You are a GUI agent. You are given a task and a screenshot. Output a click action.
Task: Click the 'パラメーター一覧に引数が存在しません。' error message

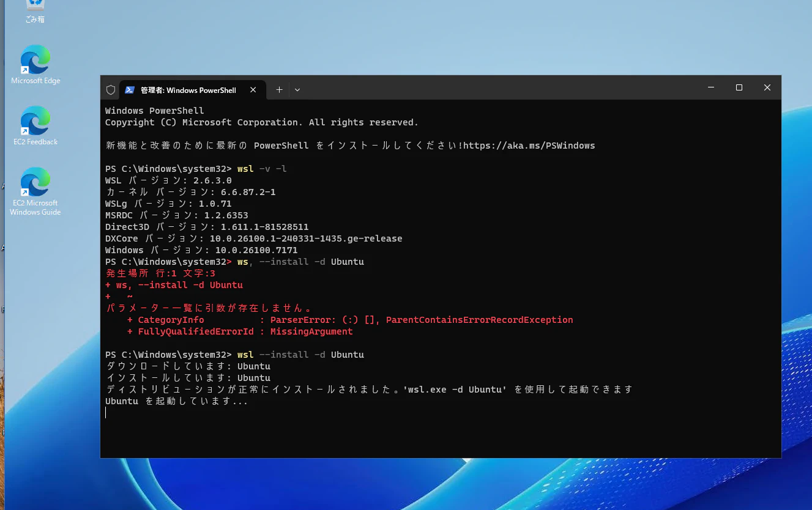click(210, 308)
